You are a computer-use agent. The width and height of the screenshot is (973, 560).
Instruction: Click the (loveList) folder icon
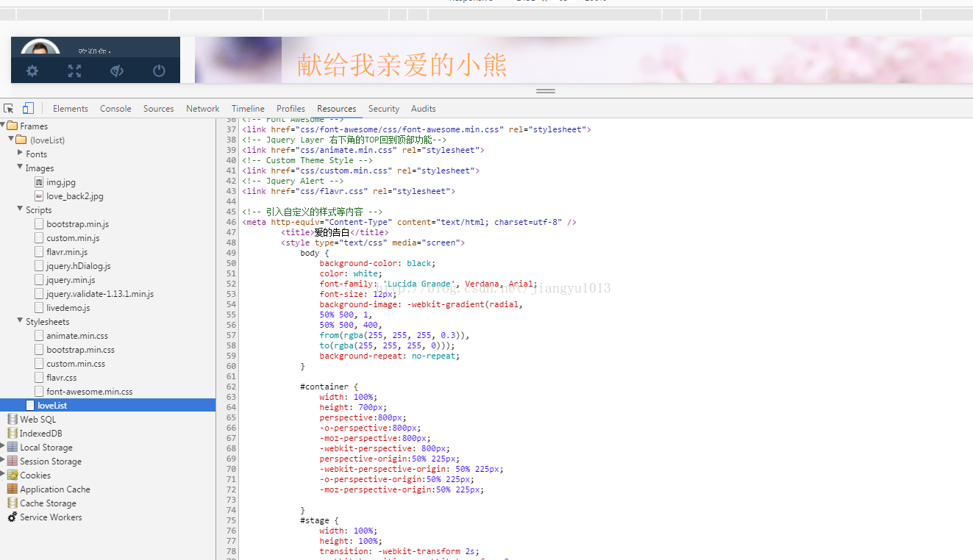21,140
